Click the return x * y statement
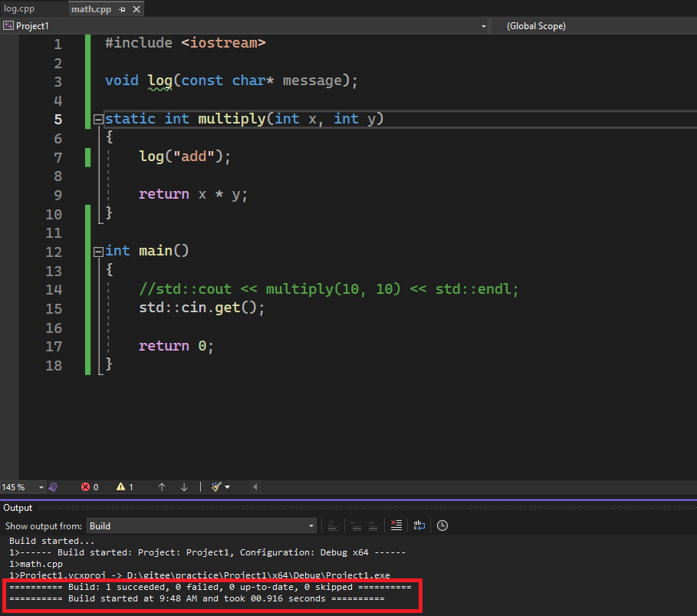 193,194
